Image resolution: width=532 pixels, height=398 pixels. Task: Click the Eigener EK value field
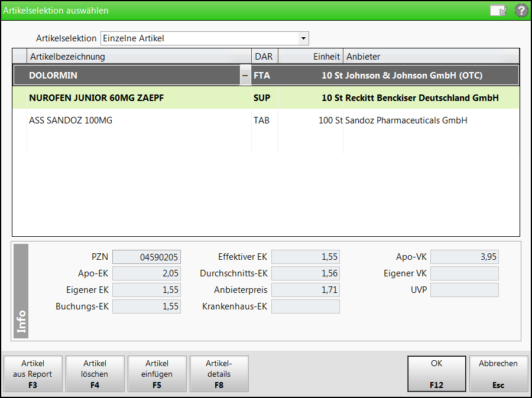pos(147,290)
